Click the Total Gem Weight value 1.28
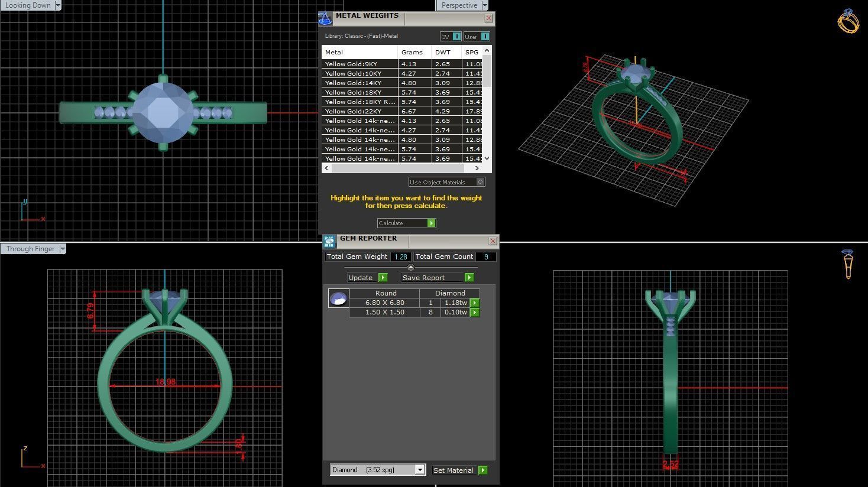868x487 pixels. pyautogui.click(x=401, y=257)
